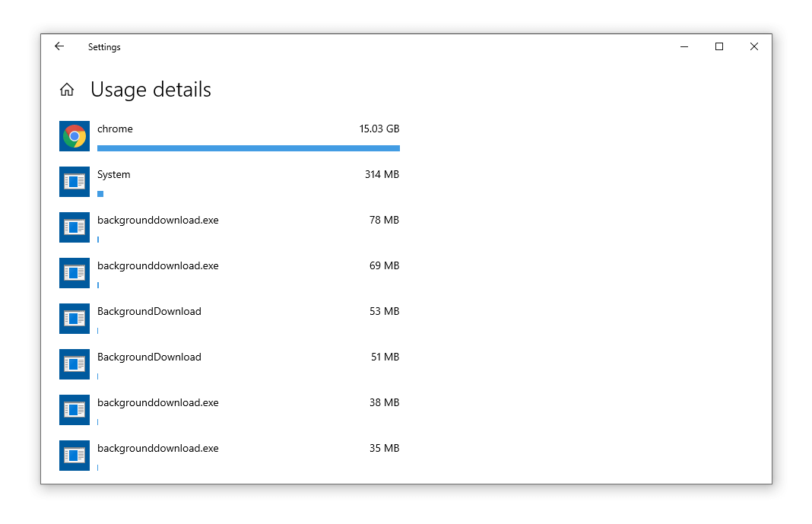Select backgrounddownload.exe name in 35 MB row
This screenshot has width=812, height=524.
click(x=158, y=449)
